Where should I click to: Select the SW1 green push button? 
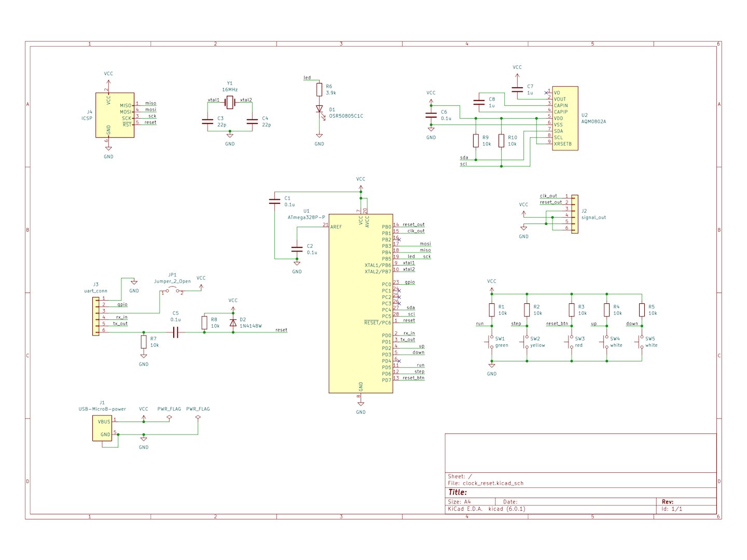click(x=491, y=342)
